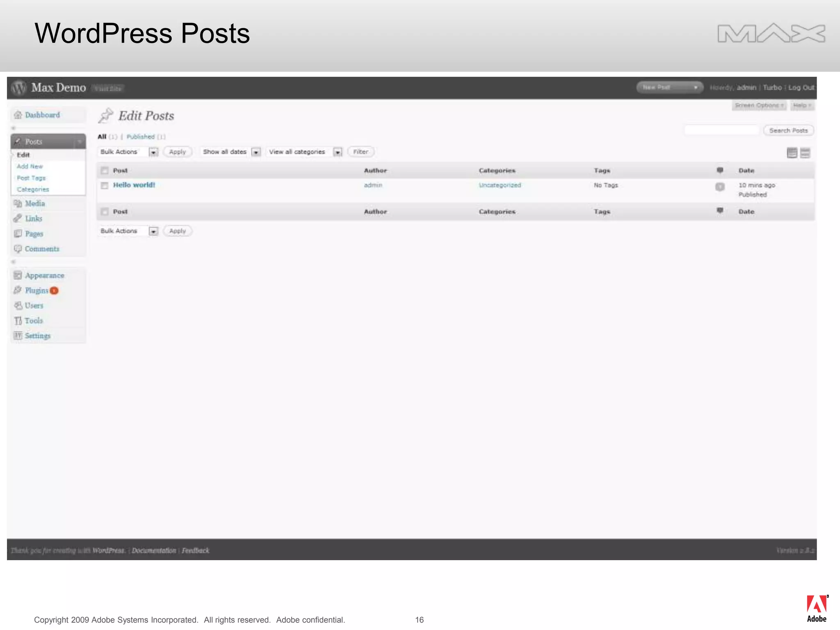Click the Comments bubble icon in sidebar
Viewport: 840px width, 630px height.
[x=18, y=249]
